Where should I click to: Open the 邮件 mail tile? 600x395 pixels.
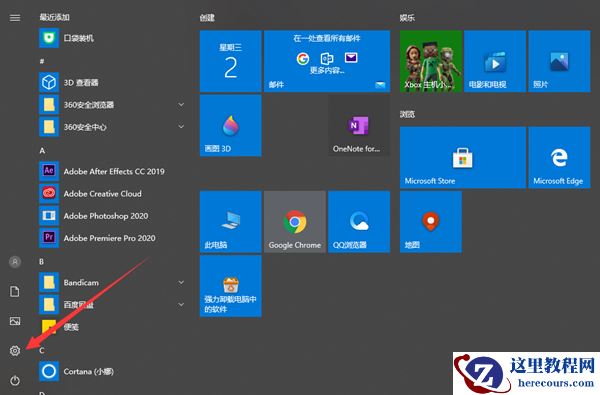point(327,61)
